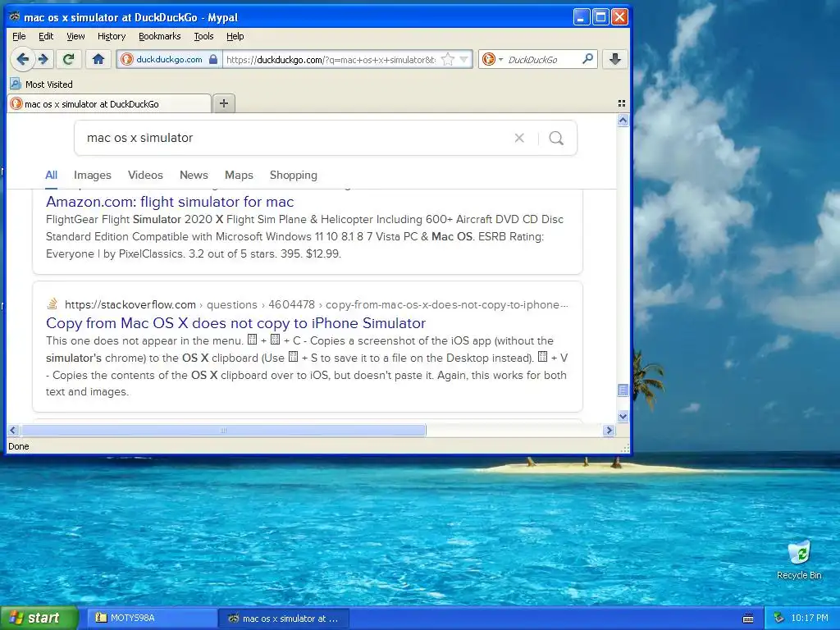The image size is (840, 630).
Task: Open the Help menu
Action: click(x=235, y=36)
